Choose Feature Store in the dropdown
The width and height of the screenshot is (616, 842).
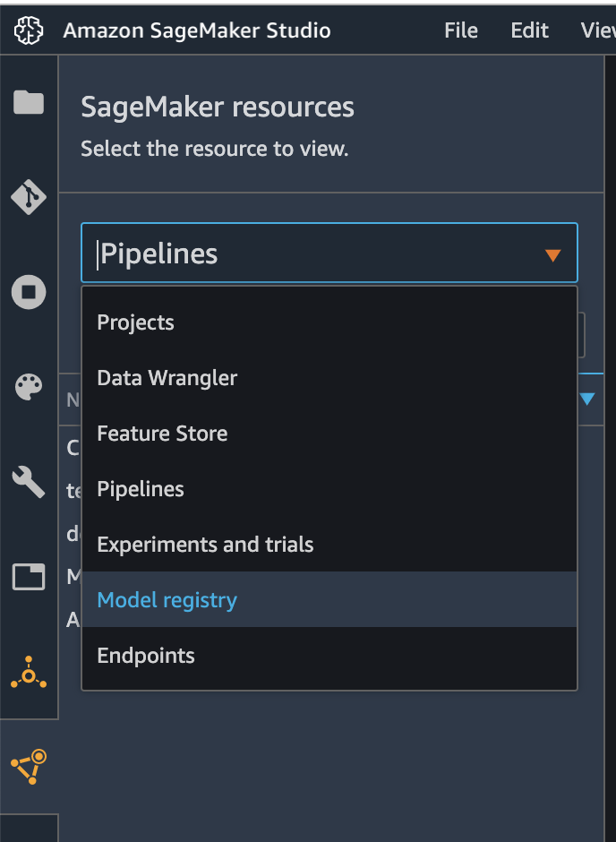329,434
